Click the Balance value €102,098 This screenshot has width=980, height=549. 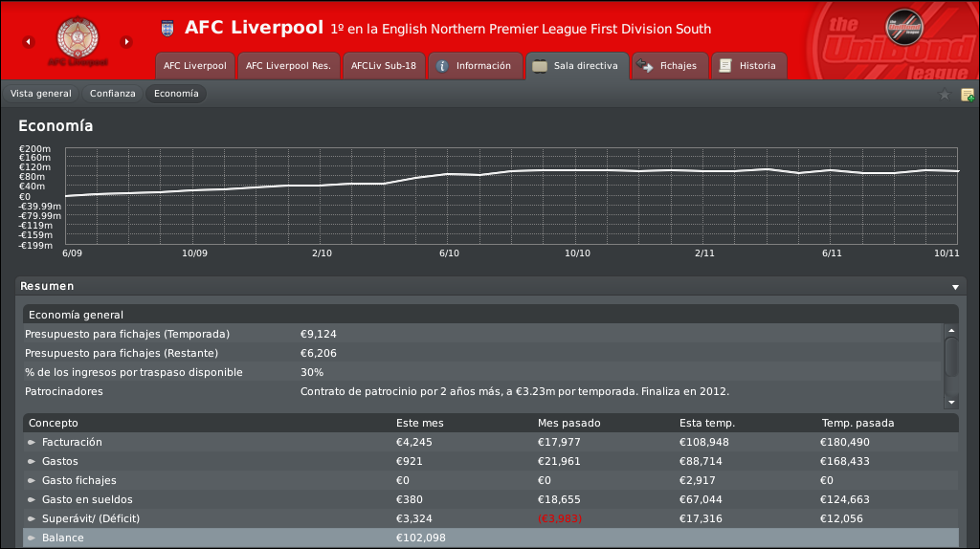click(x=421, y=538)
